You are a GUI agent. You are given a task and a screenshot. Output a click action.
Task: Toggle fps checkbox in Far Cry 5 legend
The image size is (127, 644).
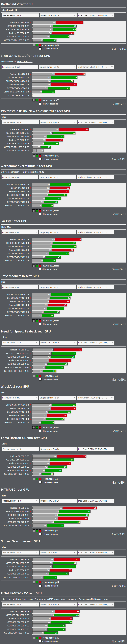tap(58, 266)
